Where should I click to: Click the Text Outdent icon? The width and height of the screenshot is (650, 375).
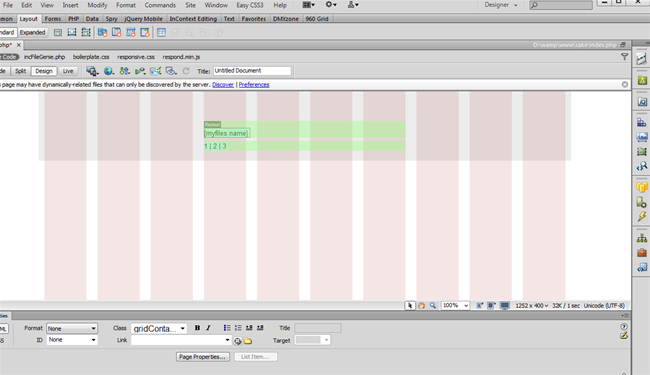[249, 328]
